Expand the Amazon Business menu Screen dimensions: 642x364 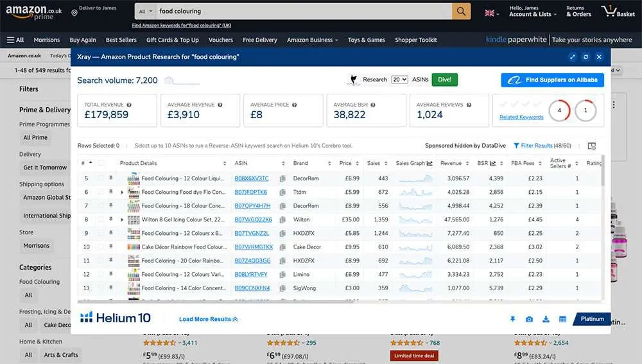click(313, 40)
